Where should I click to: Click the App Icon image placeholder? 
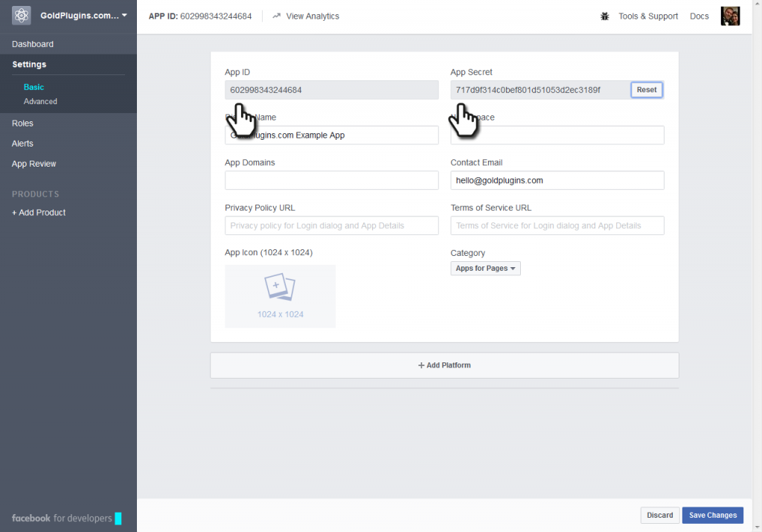(280, 296)
